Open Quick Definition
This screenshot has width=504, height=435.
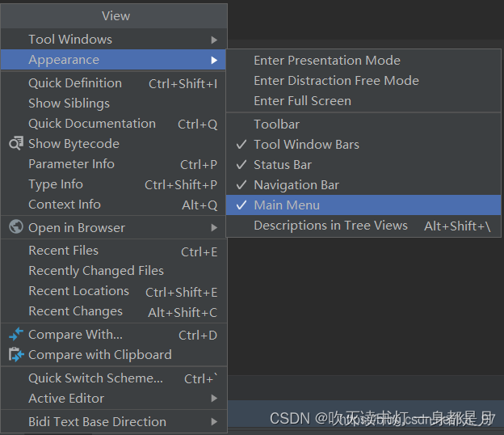114,83
